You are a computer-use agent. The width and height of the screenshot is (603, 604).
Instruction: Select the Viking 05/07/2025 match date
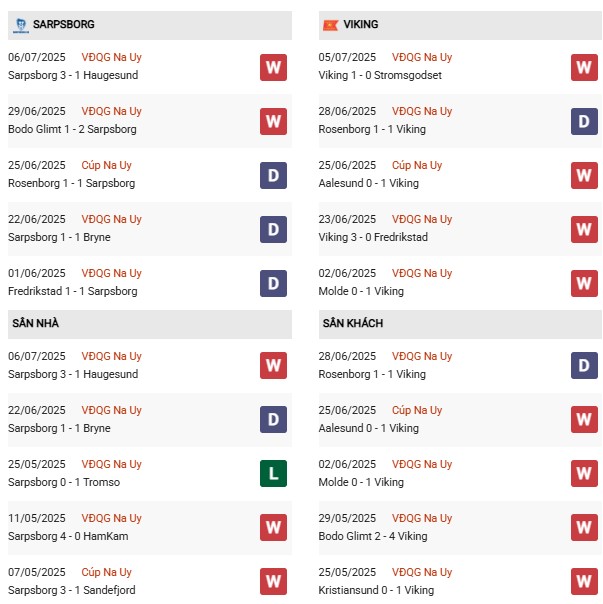point(347,57)
